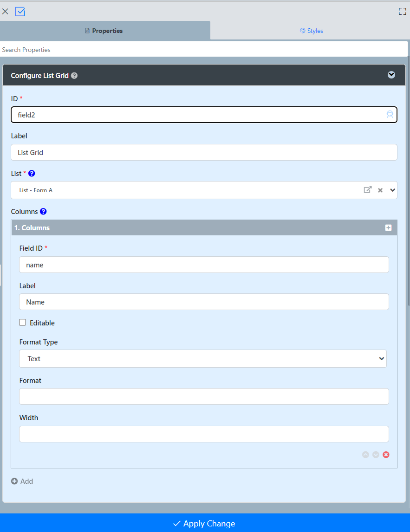
Task: Click the blue checkmark icon in header
Action: tap(20, 12)
